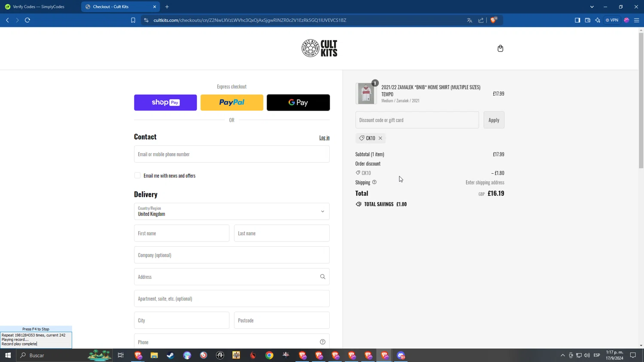Switch to Verify Codes — SimplyCodes tab
This screenshot has height=362, width=644.
coord(39,7)
